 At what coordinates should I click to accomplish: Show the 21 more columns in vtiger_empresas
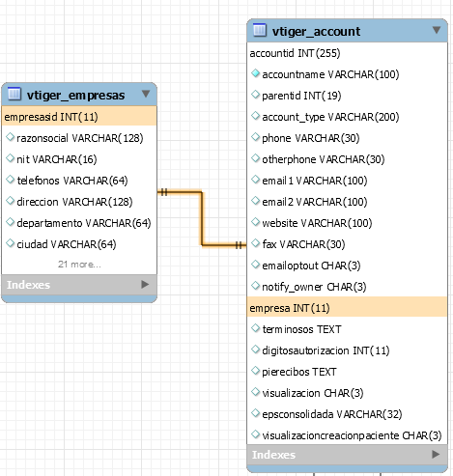point(79,265)
